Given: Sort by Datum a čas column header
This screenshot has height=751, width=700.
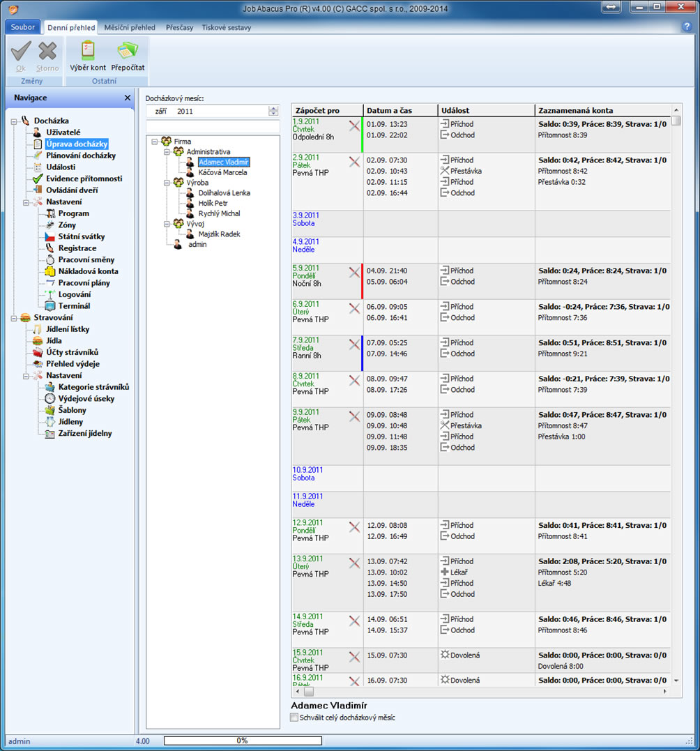Looking at the screenshot, I should point(400,110).
